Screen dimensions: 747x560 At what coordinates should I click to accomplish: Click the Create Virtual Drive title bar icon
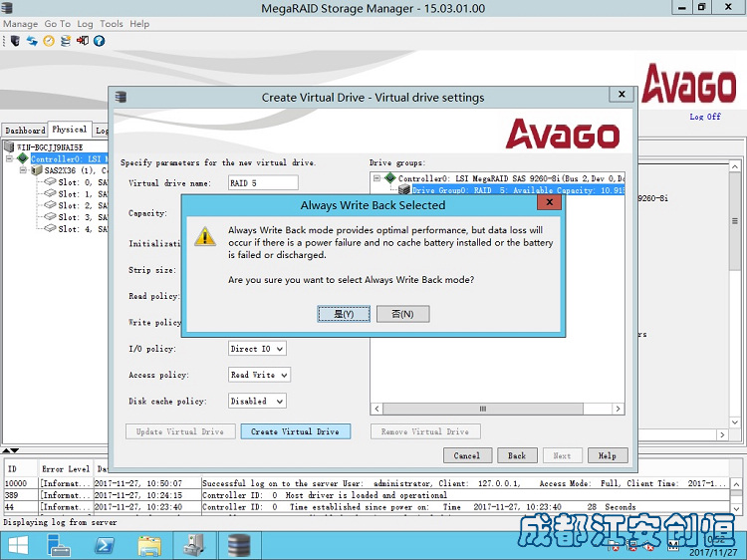coord(121,98)
